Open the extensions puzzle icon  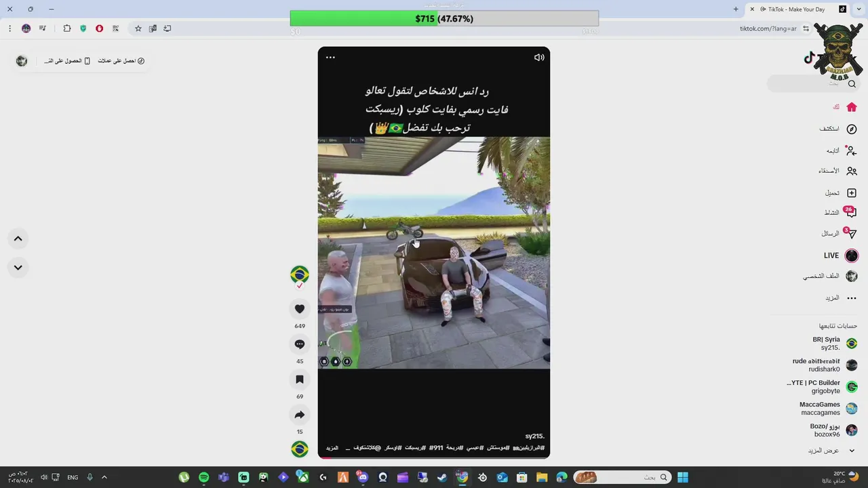[x=67, y=28]
